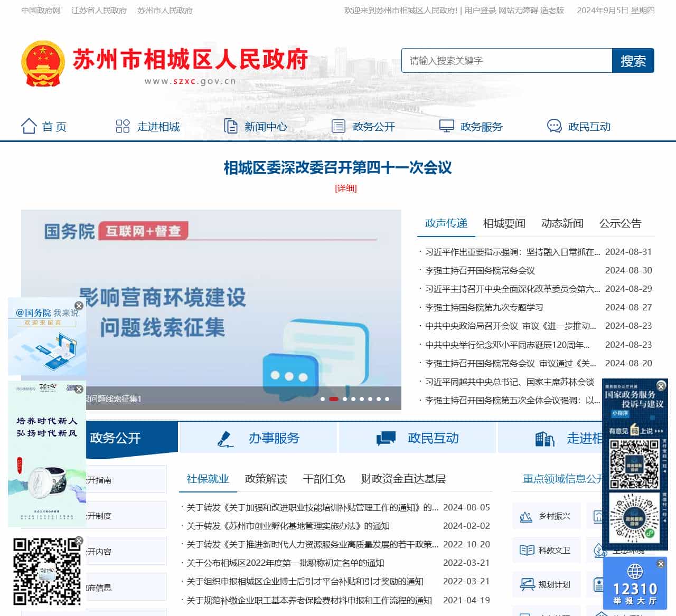Open 走进相城 via its grid icon
Screen dimensions: 676x616
pyautogui.click(x=123, y=126)
